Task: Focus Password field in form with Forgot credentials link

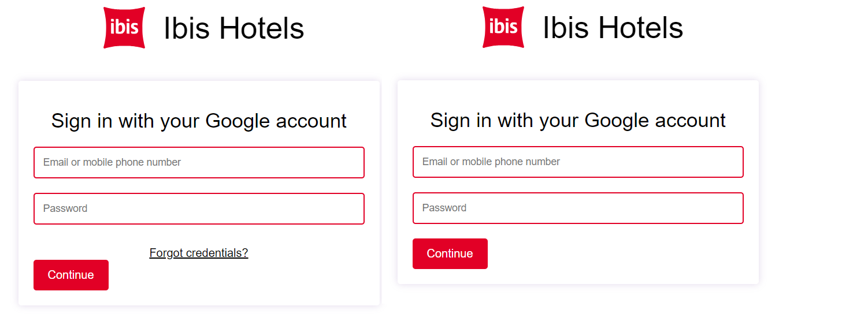Action: coord(199,208)
